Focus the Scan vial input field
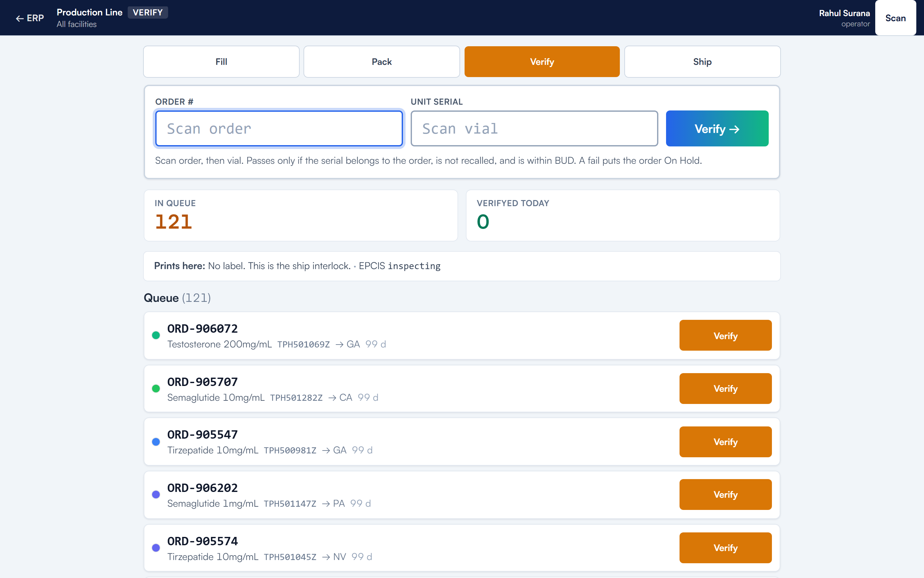This screenshot has height=578, width=924. coord(534,128)
